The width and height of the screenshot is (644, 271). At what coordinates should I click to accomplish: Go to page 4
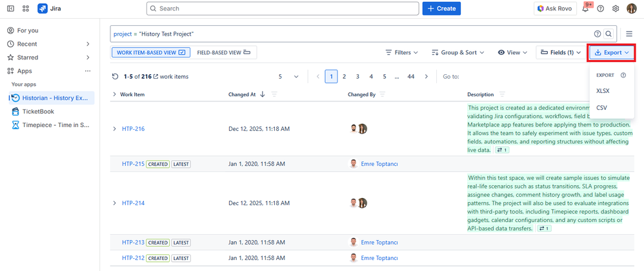pyautogui.click(x=371, y=76)
